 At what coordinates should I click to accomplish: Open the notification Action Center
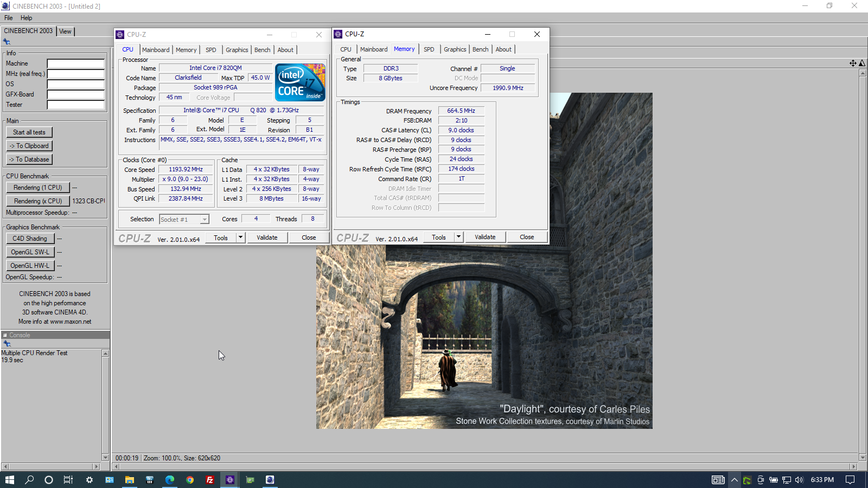pos(850,480)
